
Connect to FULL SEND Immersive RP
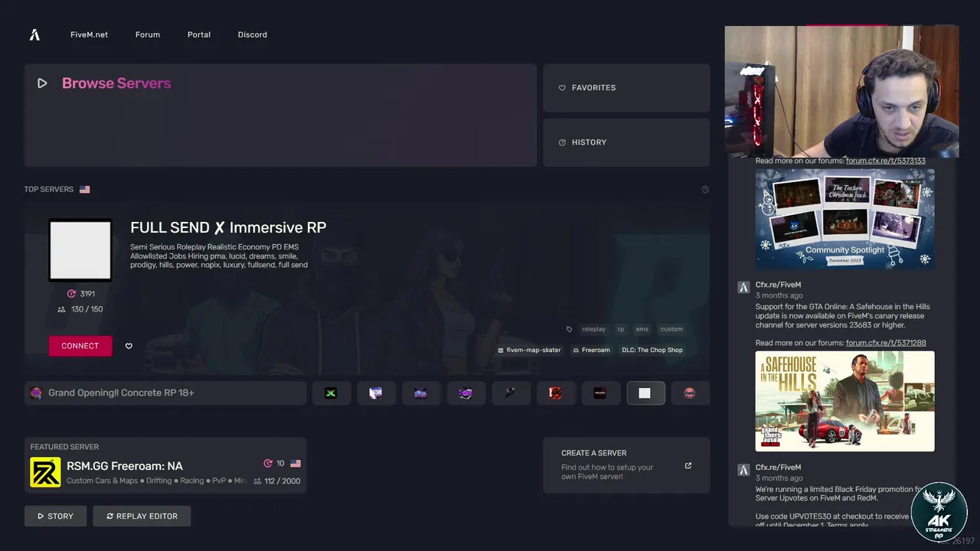pyautogui.click(x=80, y=346)
